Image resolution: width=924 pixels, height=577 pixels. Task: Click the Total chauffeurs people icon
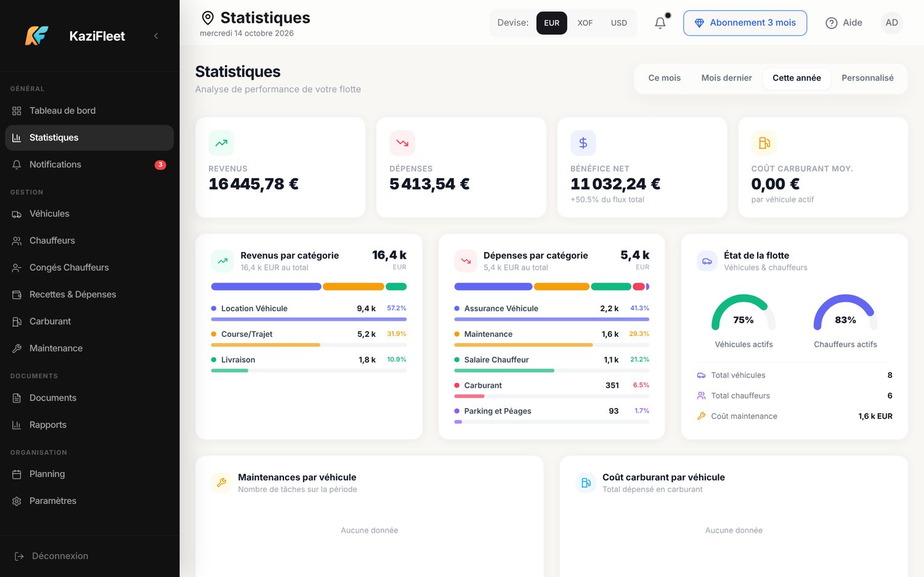pyautogui.click(x=701, y=396)
